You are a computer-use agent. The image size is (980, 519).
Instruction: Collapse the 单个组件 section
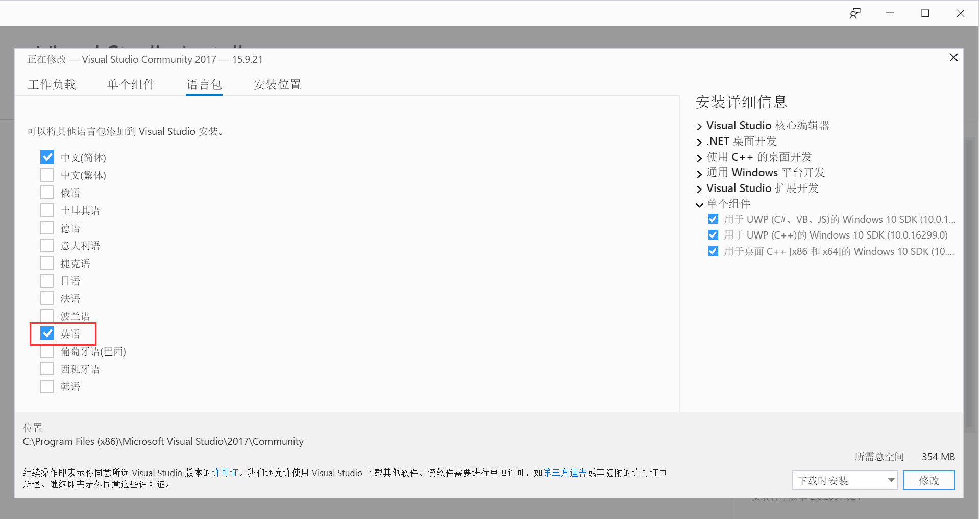pyautogui.click(x=699, y=205)
